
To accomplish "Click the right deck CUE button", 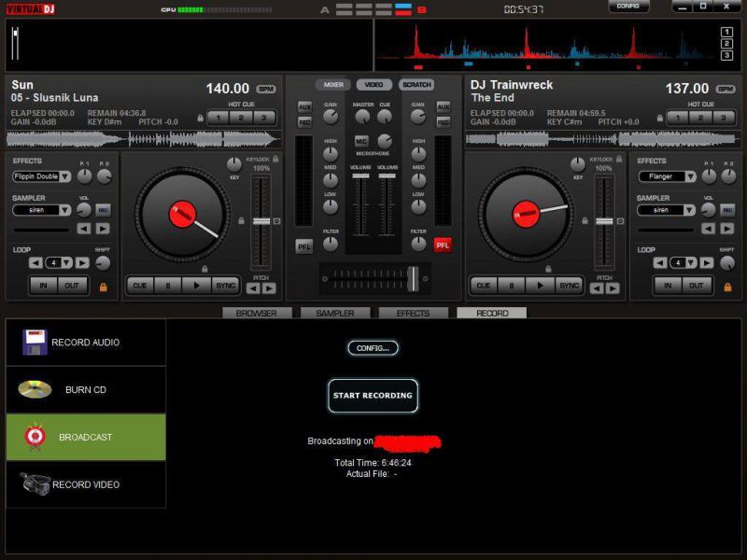I will (484, 286).
